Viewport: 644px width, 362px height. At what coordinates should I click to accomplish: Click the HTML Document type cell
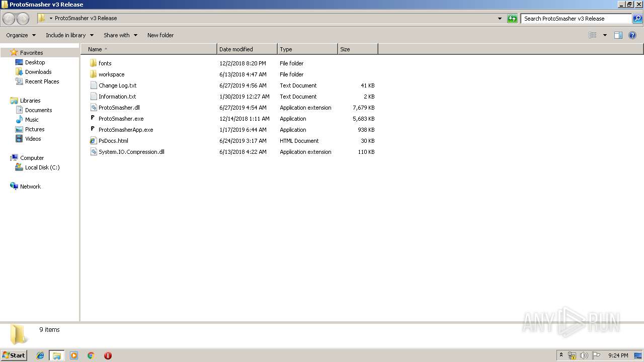point(299,141)
